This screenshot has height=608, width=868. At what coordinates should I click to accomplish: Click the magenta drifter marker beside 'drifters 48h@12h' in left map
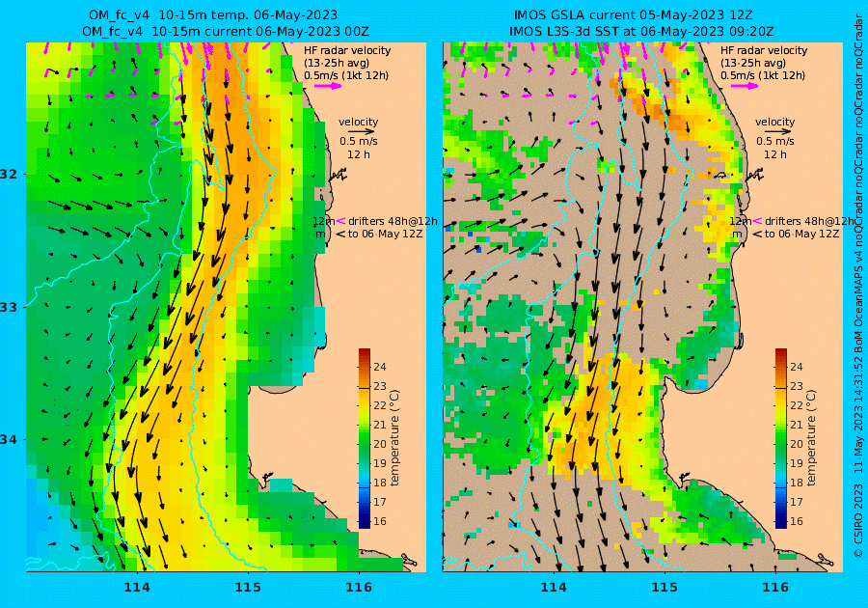coord(341,221)
